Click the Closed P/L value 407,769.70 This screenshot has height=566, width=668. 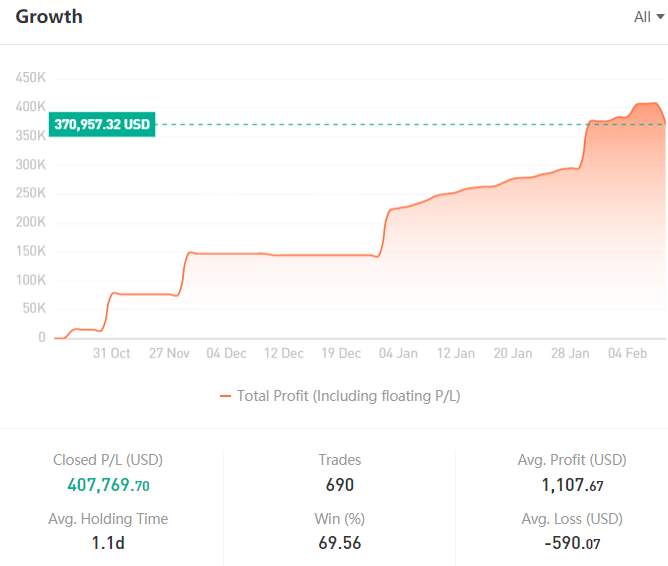coord(108,485)
